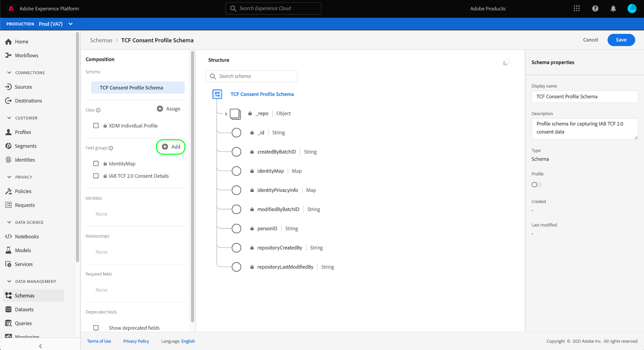This screenshot has height=350, width=644.
Task: Assign a class to the schema
Action: pyautogui.click(x=169, y=109)
